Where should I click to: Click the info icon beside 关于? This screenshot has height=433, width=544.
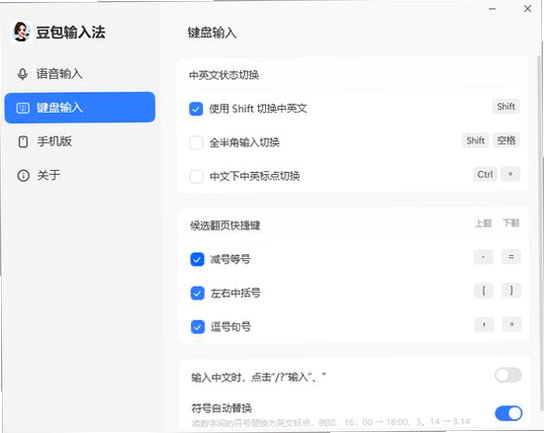coord(23,176)
